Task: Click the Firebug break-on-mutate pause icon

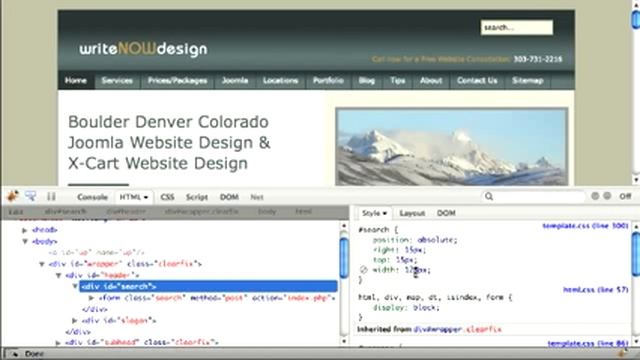Action: pos(51,197)
